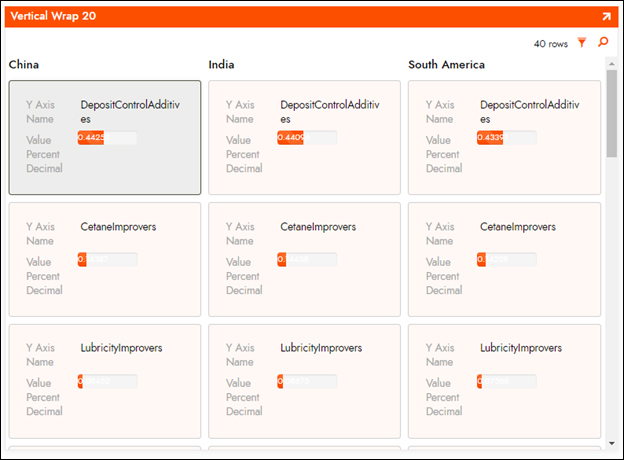The width and height of the screenshot is (624, 460).
Task: Open the filter funnel icon
Action: click(582, 43)
